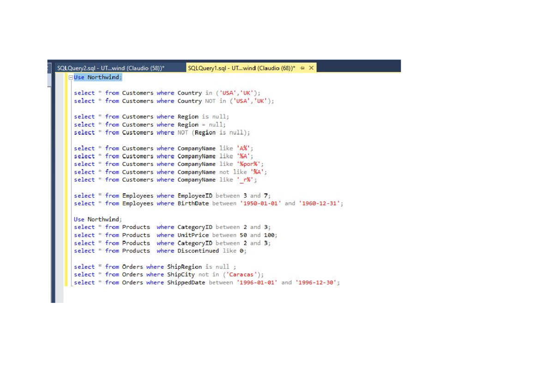Collapse the code block at Use Northwind
This screenshot has height=392, width=554.
pos(71,78)
